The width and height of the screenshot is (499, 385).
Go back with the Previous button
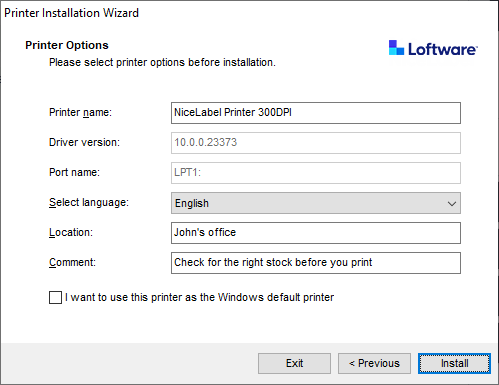374,363
